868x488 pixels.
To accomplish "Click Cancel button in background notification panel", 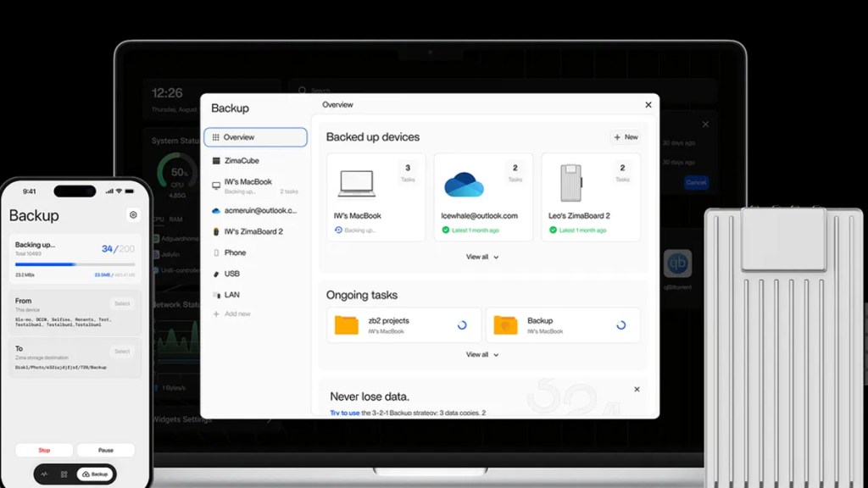I will coord(696,183).
